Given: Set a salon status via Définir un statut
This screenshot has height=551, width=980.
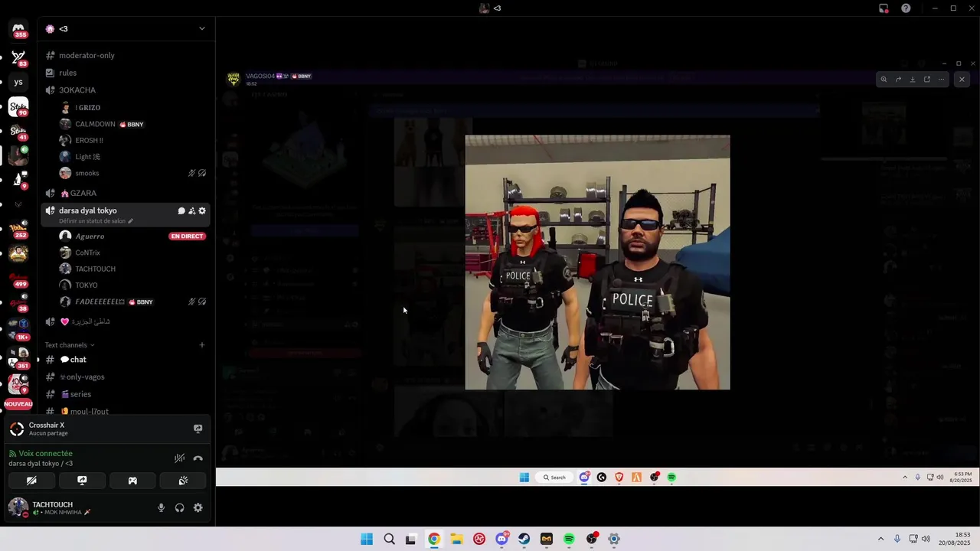Looking at the screenshot, I should 96,221.
